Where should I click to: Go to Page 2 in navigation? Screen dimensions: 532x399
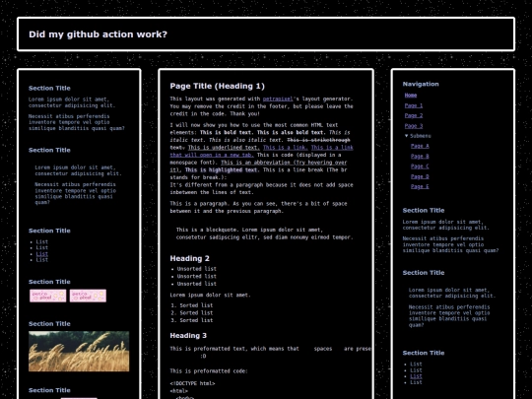point(414,115)
